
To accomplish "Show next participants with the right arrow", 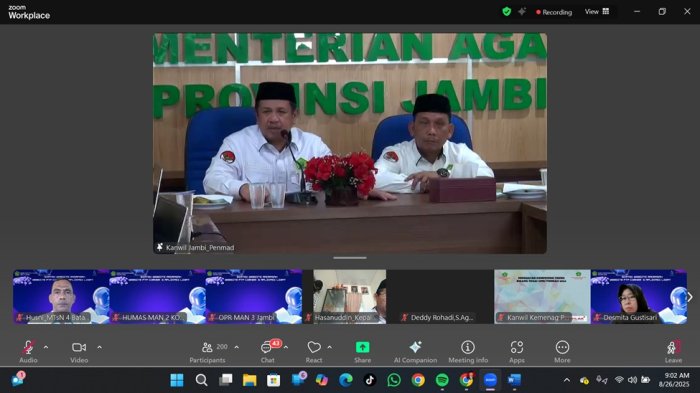I will tap(690, 297).
